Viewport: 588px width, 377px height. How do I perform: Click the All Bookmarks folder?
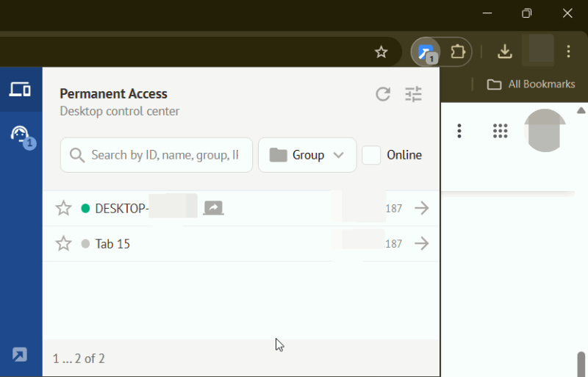(531, 85)
